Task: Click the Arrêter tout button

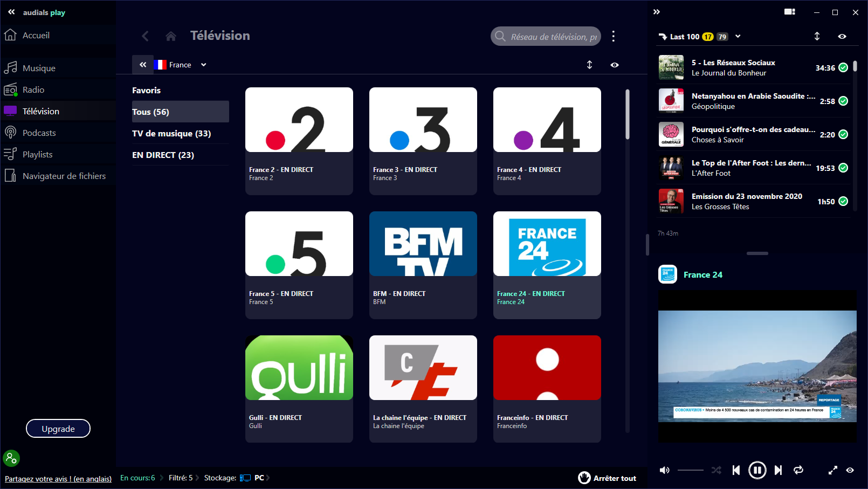Action: click(607, 478)
